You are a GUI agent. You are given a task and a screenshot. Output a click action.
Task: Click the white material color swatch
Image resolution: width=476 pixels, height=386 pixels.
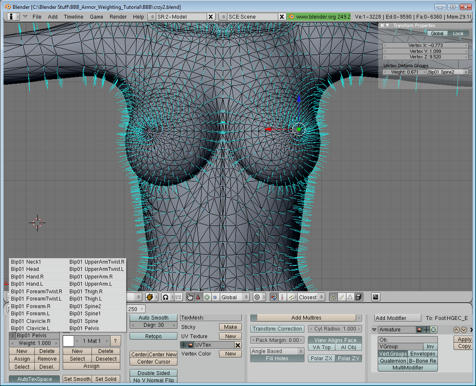tap(68, 341)
